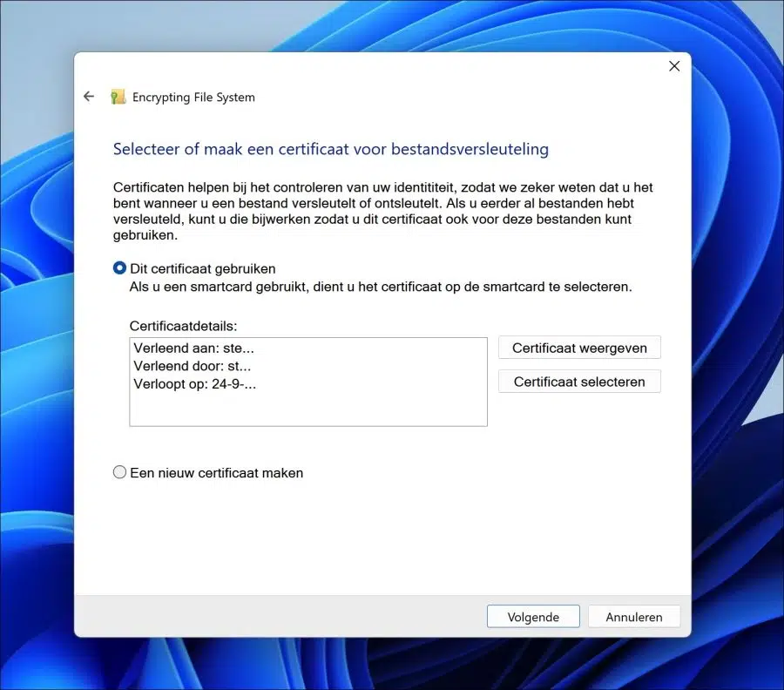The image size is (784, 690).
Task: Select 'Verleend door: st...' line
Action: (x=193, y=366)
